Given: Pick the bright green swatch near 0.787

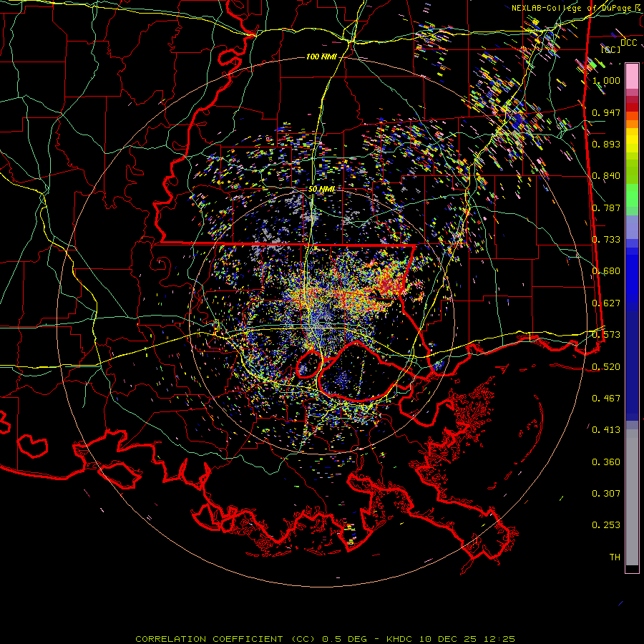Looking at the screenshot, I should coord(632,199).
